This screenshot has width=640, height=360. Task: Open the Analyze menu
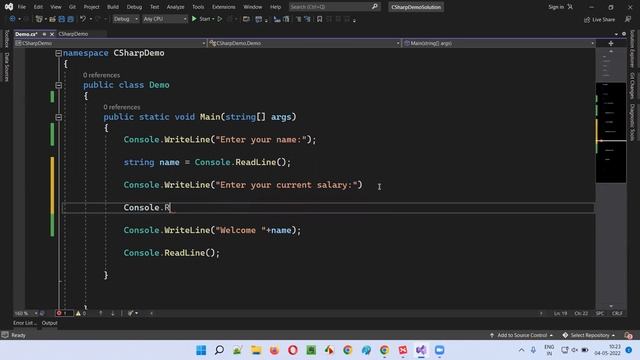(x=175, y=7)
